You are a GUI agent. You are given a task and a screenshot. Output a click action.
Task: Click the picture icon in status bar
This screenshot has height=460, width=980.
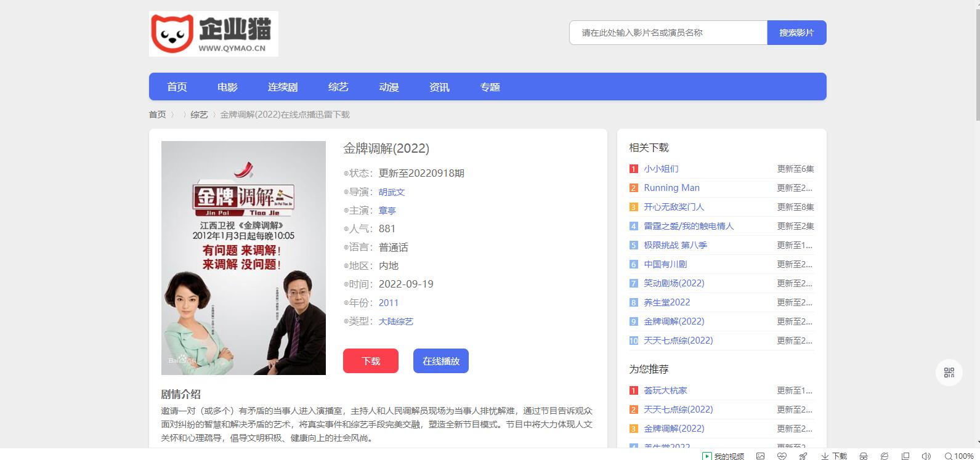point(761,456)
